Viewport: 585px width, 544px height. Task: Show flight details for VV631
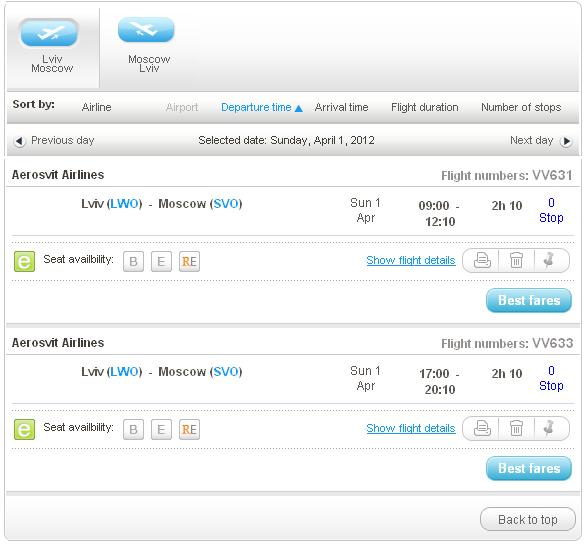tap(411, 260)
